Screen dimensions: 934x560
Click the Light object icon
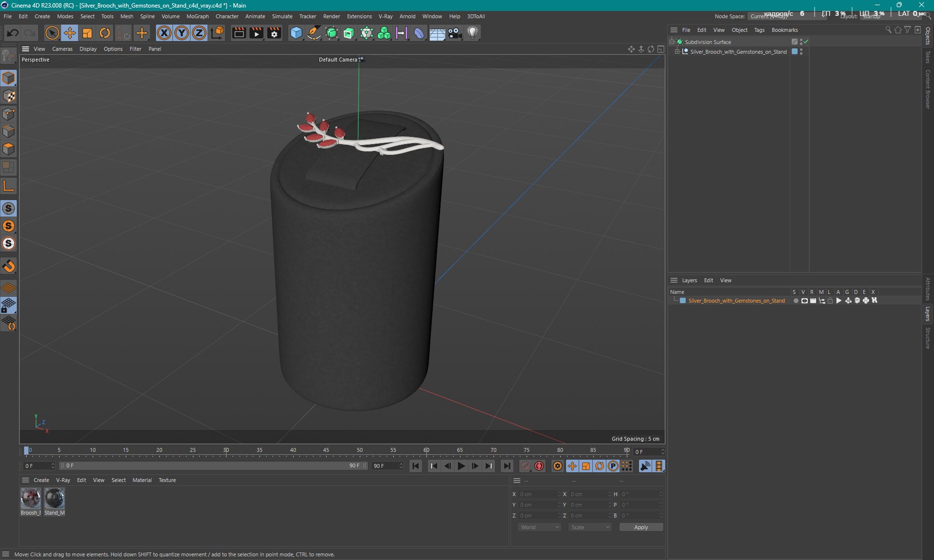click(472, 33)
